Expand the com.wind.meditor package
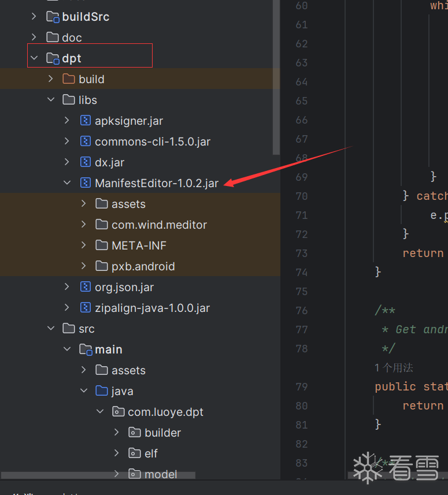Viewport: 448px width, 495px height. (x=84, y=225)
